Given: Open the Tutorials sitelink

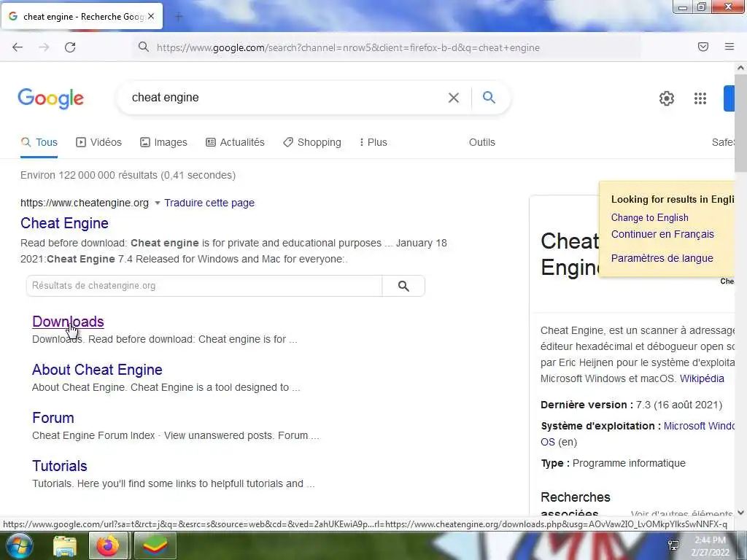Looking at the screenshot, I should pyautogui.click(x=60, y=466).
